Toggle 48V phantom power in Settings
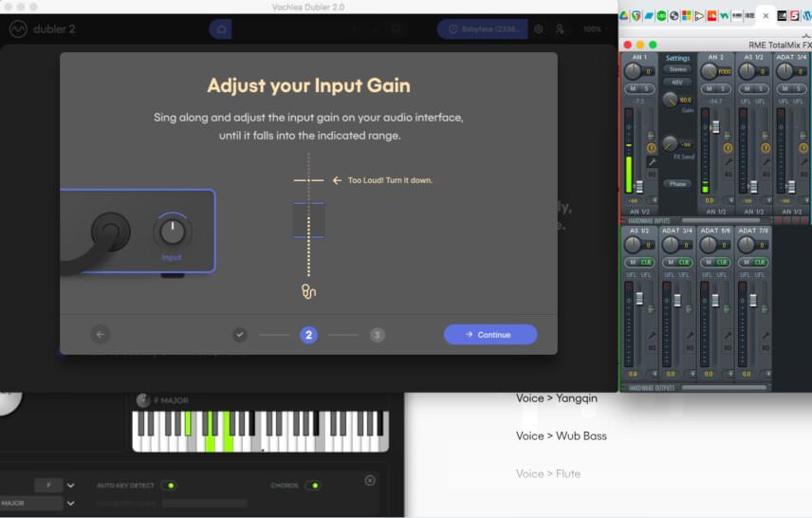The height and width of the screenshot is (518, 812). tap(677, 83)
